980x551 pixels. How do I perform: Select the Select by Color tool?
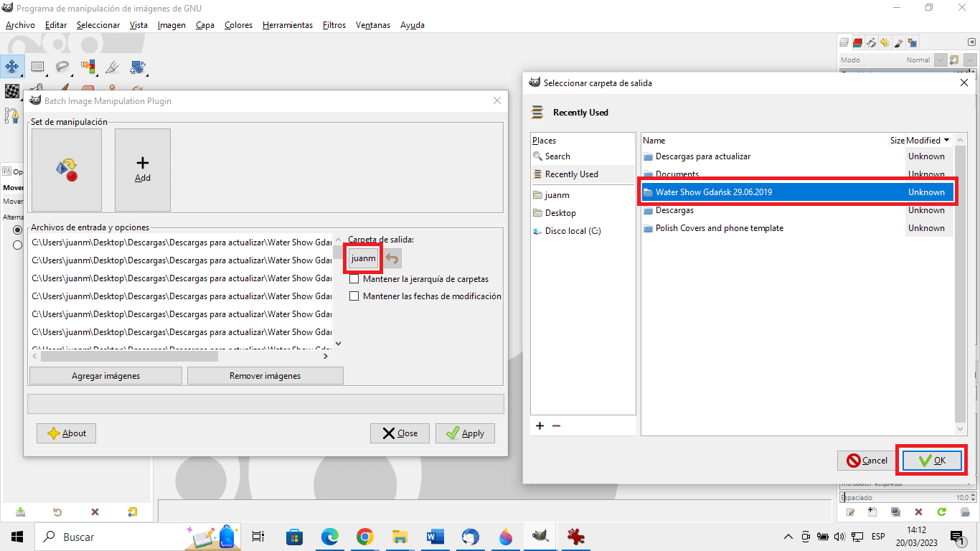coord(88,67)
